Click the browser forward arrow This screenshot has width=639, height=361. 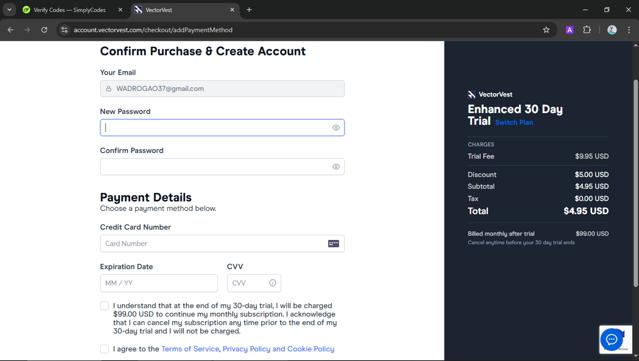point(27,30)
